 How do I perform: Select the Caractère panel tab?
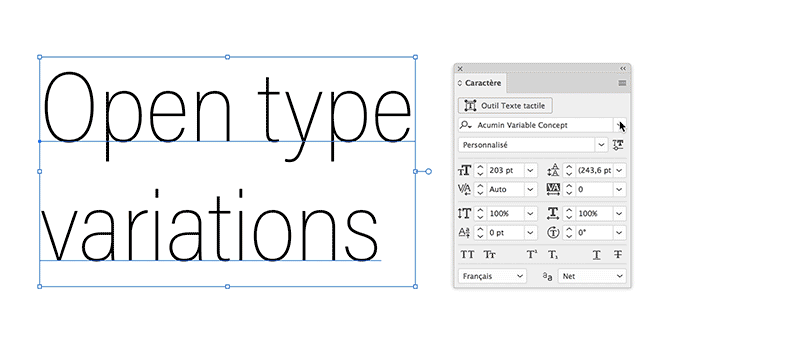[x=480, y=83]
